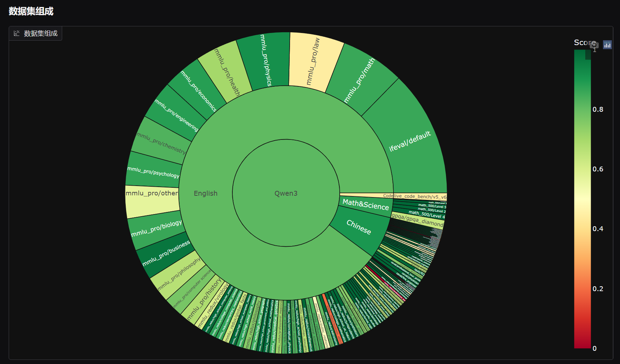Screen dimensions: 620x364
Task: Select the mmlu_pro/economics segment
Action: [199, 91]
